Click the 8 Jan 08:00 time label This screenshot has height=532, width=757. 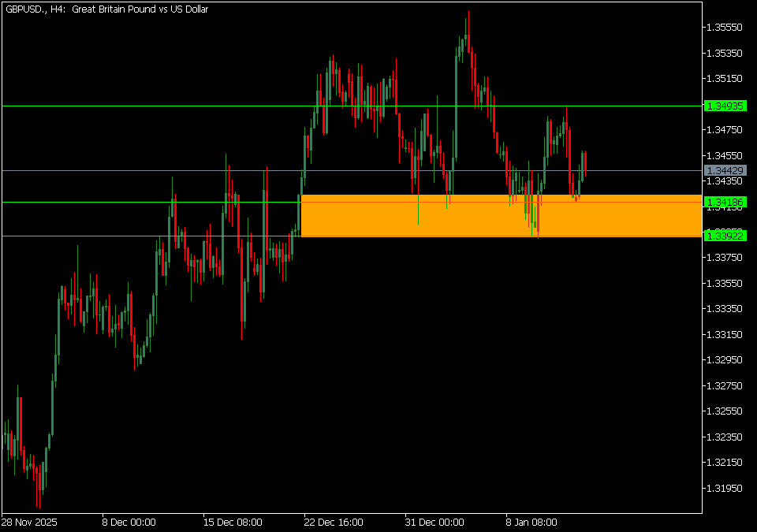click(x=531, y=522)
